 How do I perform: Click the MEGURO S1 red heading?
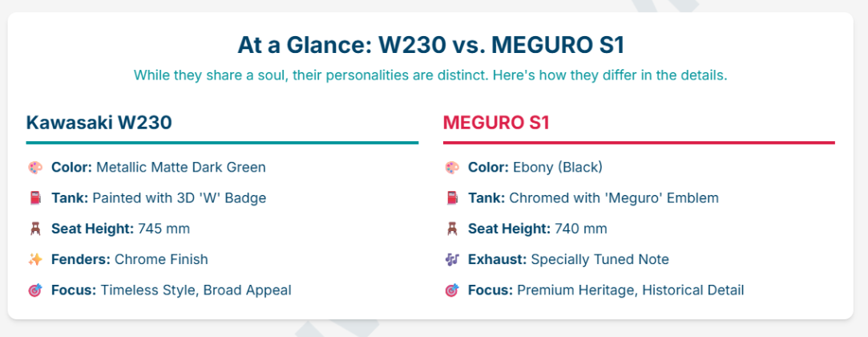click(x=496, y=123)
